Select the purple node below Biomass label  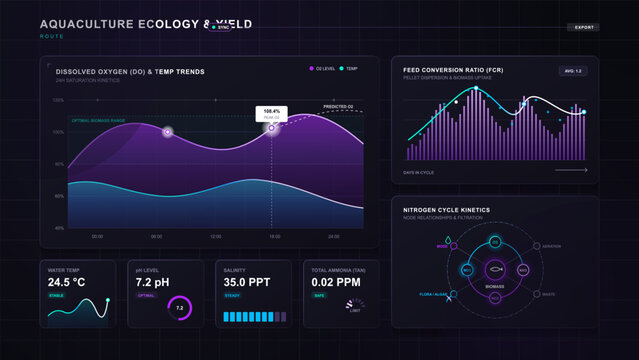[x=495, y=298]
